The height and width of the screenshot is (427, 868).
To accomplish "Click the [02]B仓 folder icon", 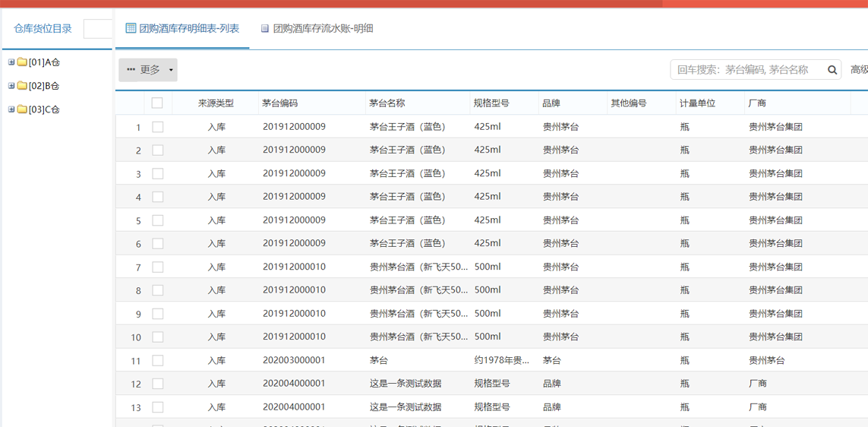I will [x=22, y=86].
